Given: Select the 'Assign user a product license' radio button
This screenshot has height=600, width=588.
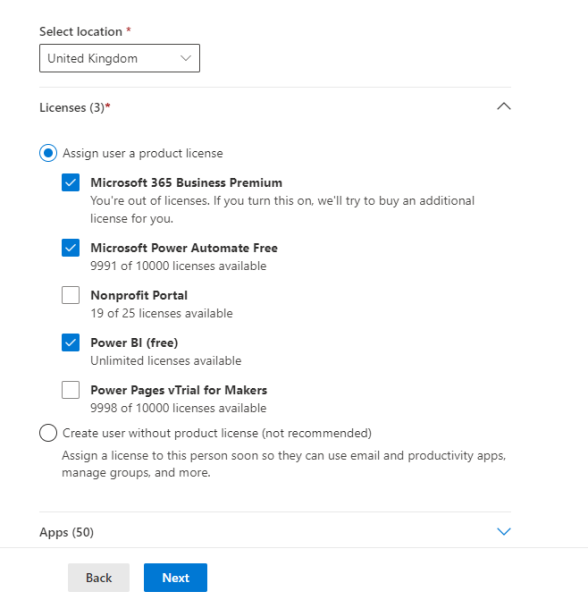Looking at the screenshot, I should pyautogui.click(x=48, y=153).
